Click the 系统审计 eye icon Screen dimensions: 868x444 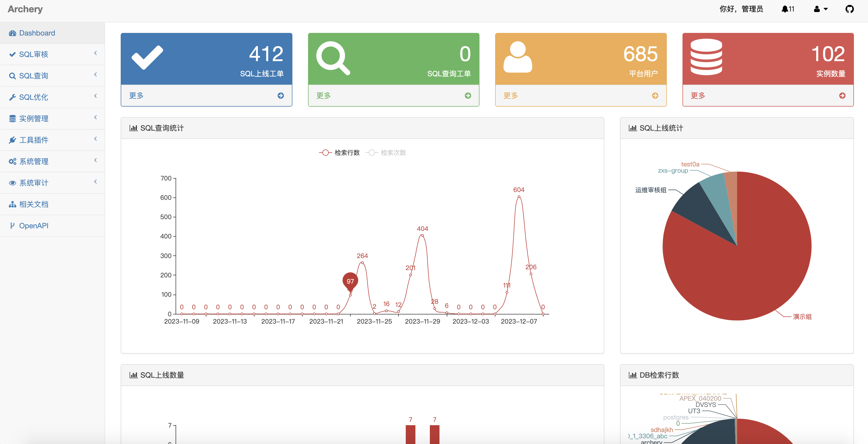[13, 183]
